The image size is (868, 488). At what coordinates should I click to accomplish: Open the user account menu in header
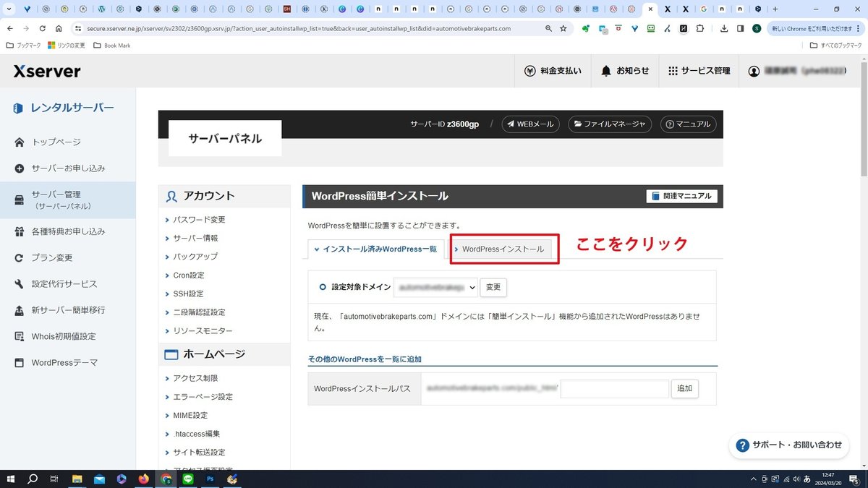tap(797, 71)
